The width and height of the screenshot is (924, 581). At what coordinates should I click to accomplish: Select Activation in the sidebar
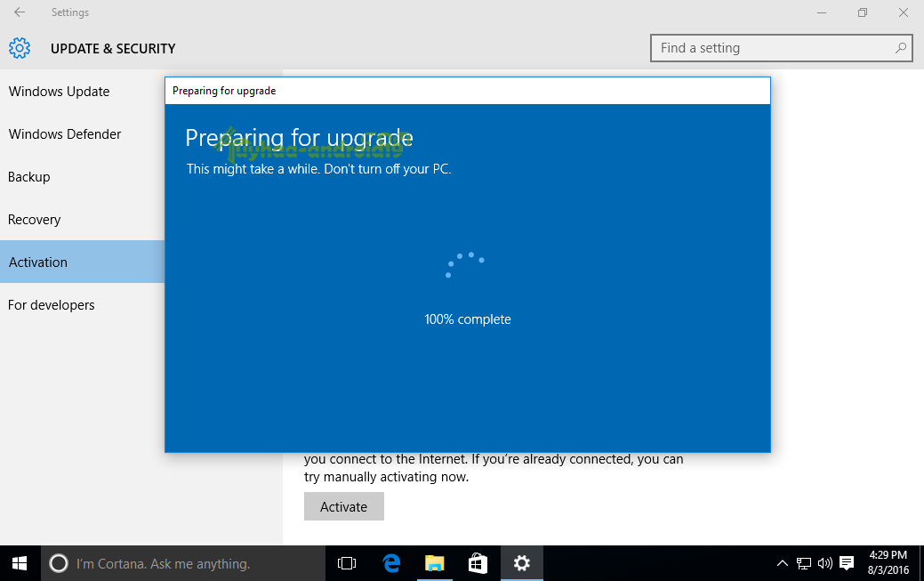(x=82, y=262)
